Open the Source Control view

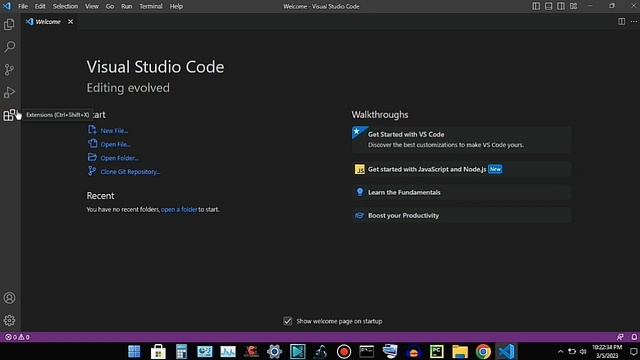pyautogui.click(x=9, y=69)
